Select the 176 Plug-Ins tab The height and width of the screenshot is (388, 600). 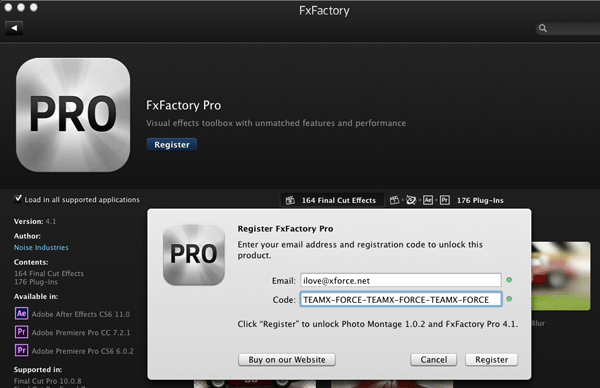click(x=447, y=200)
